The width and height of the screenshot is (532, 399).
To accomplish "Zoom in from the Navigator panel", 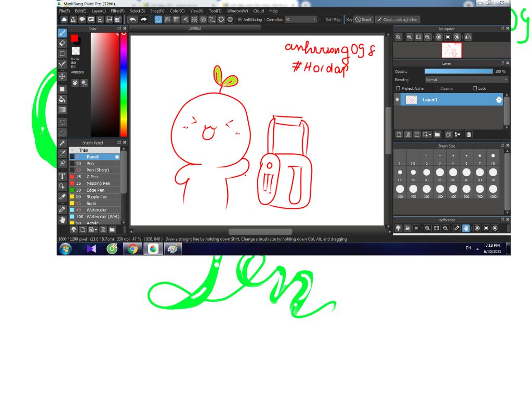I will click(x=409, y=37).
